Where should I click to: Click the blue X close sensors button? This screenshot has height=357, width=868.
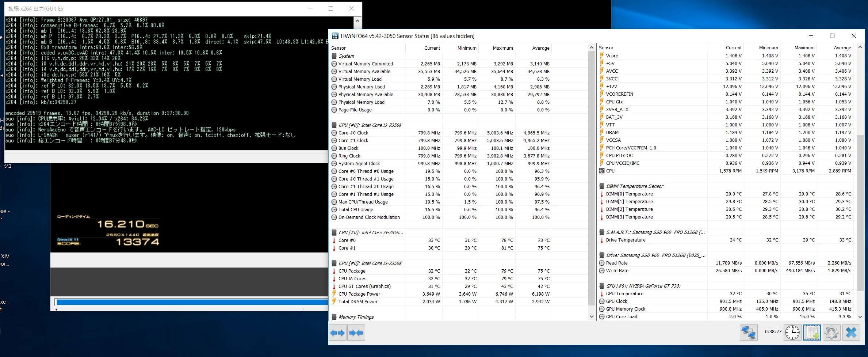point(851,333)
